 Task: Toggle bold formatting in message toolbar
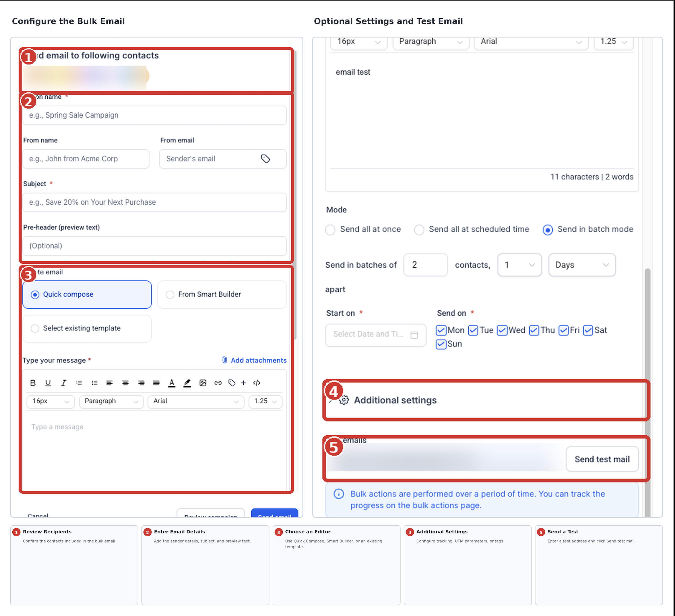pos(33,383)
